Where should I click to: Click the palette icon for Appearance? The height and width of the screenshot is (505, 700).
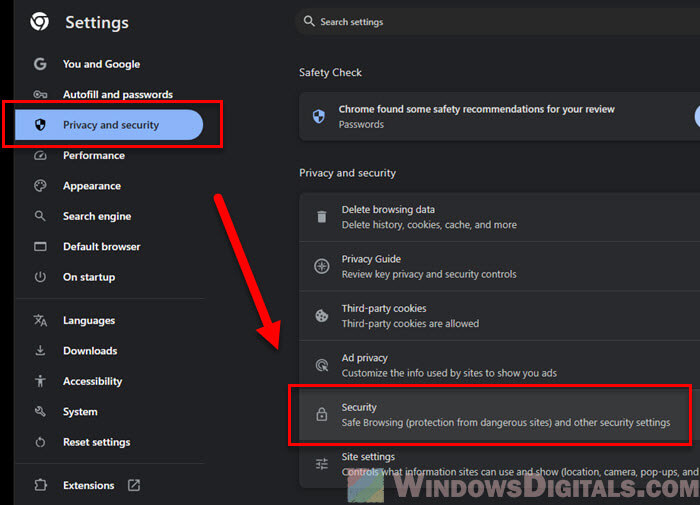point(40,186)
